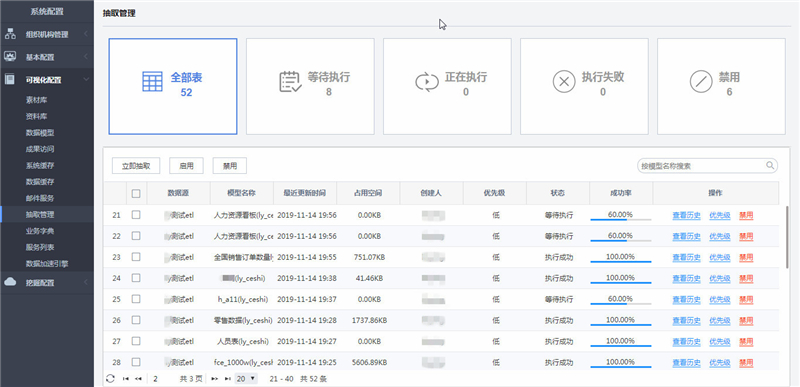This screenshot has height=387, width=800.
Task: Check the checkbox for row 22
Action: (136, 236)
